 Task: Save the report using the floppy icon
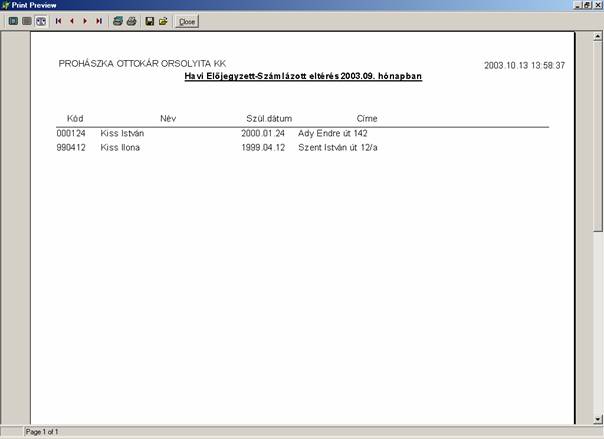[x=149, y=21]
